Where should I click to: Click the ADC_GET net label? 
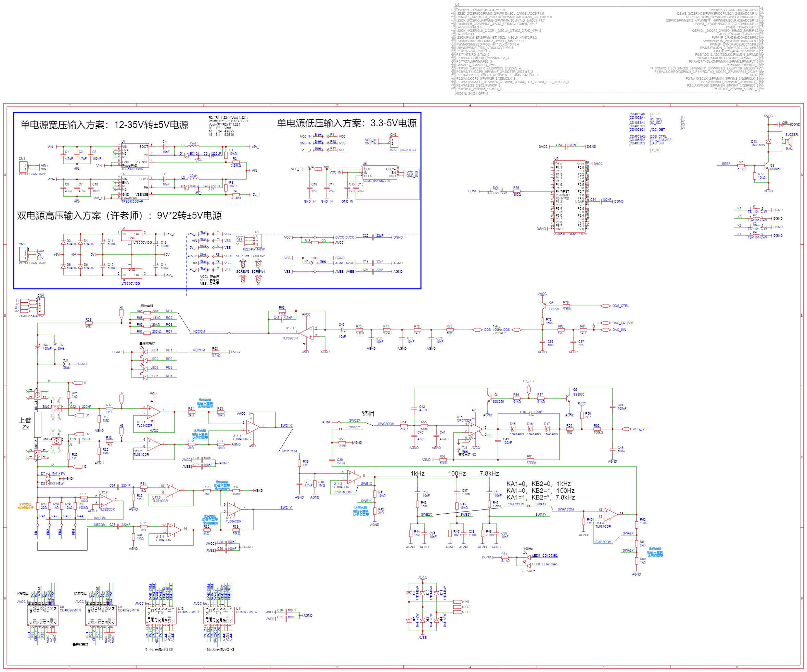click(x=640, y=429)
